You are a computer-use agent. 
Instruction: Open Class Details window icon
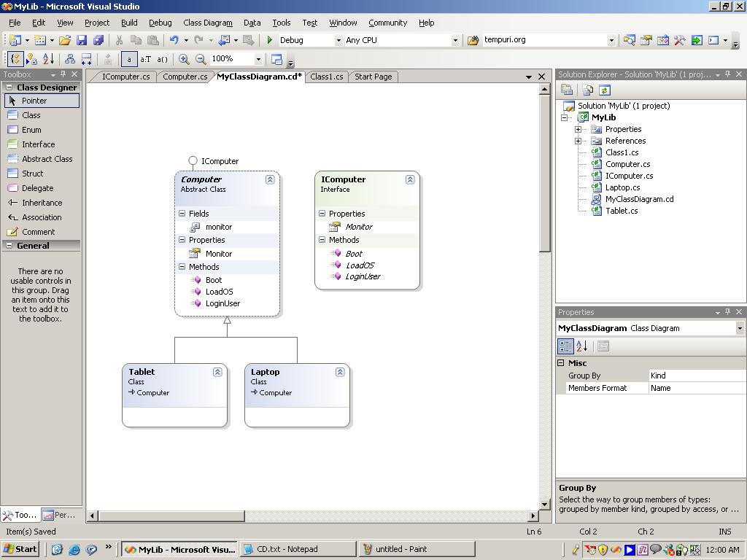(276, 59)
